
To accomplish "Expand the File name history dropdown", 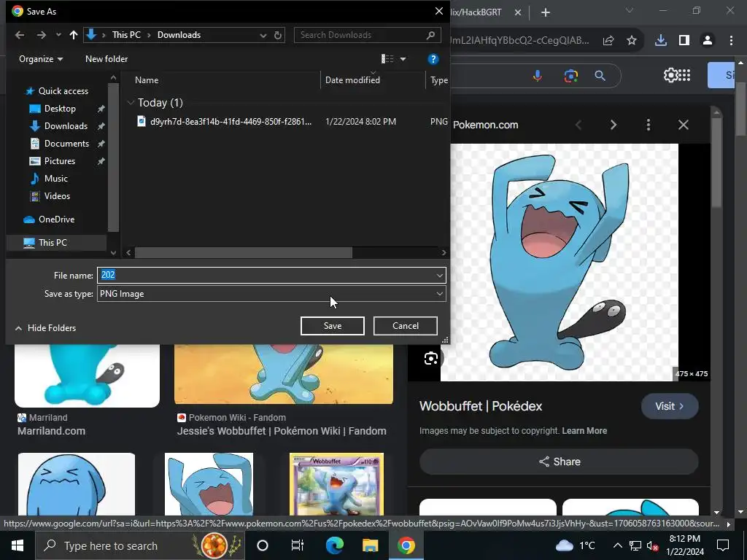I will [x=439, y=275].
